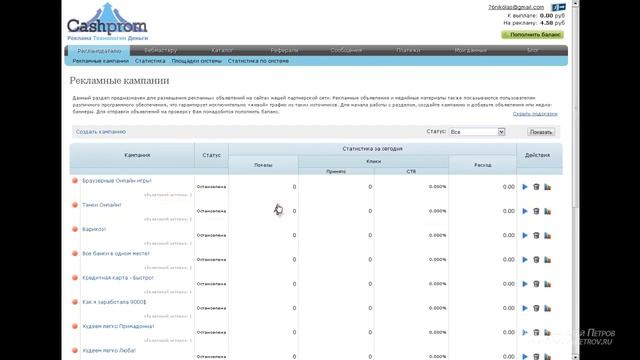Open the 'Танки Онлайн!' campaign link
Viewport: 640px width, 360px height.
[x=102, y=205]
